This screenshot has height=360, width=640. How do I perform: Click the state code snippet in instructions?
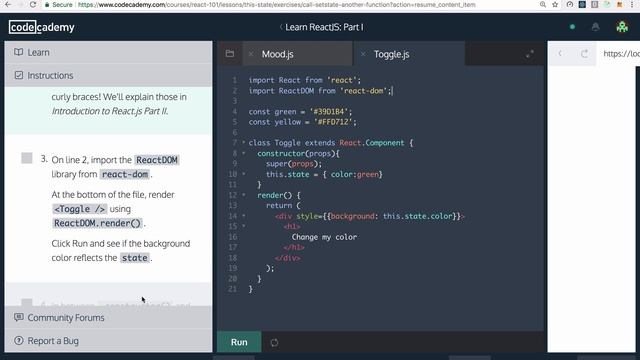[135, 258]
